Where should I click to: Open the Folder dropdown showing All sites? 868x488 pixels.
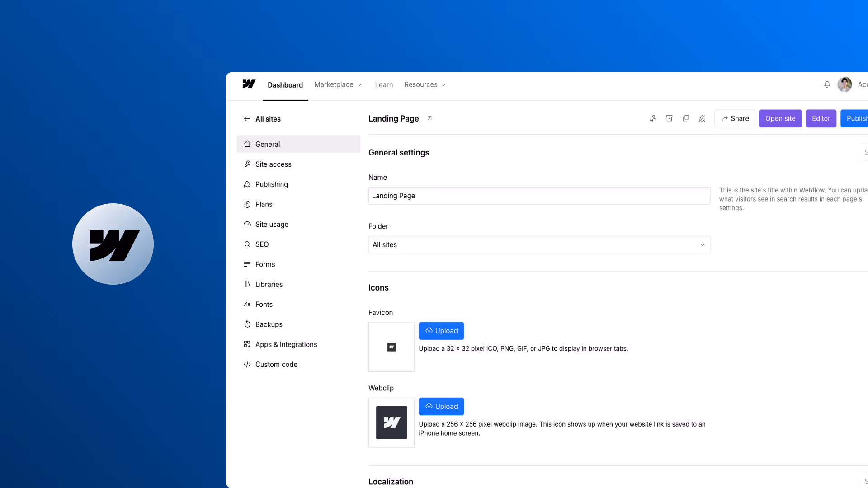tap(539, 244)
